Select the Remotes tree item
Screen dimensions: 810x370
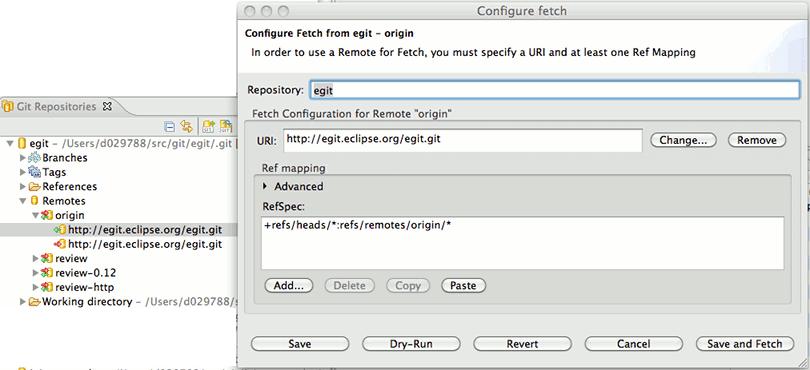pos(64,201)
